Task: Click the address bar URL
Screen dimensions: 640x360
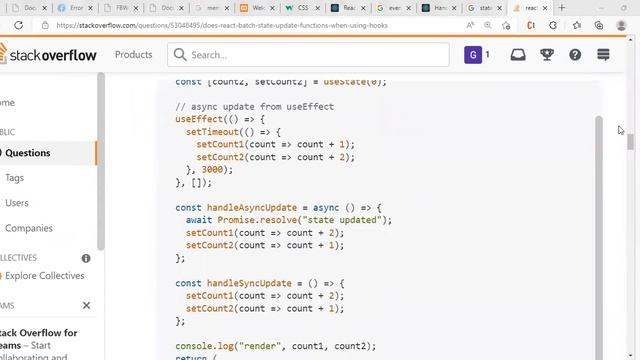Action: pos(222,25)
